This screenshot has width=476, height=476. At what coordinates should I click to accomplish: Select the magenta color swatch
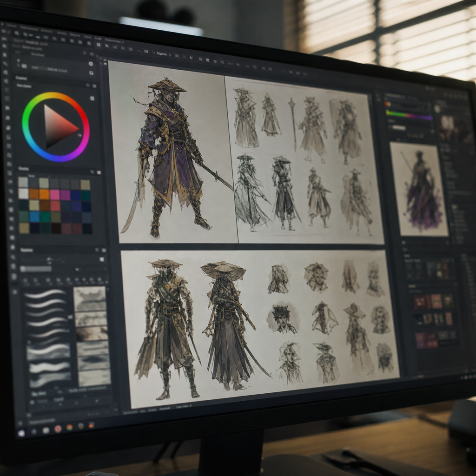pyautogui.click(x=65, y=195)
